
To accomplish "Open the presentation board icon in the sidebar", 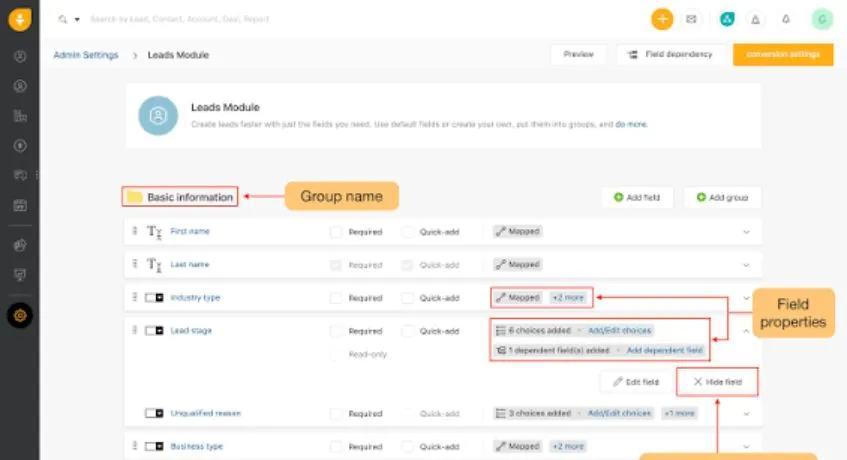I will tap(20, 275).
